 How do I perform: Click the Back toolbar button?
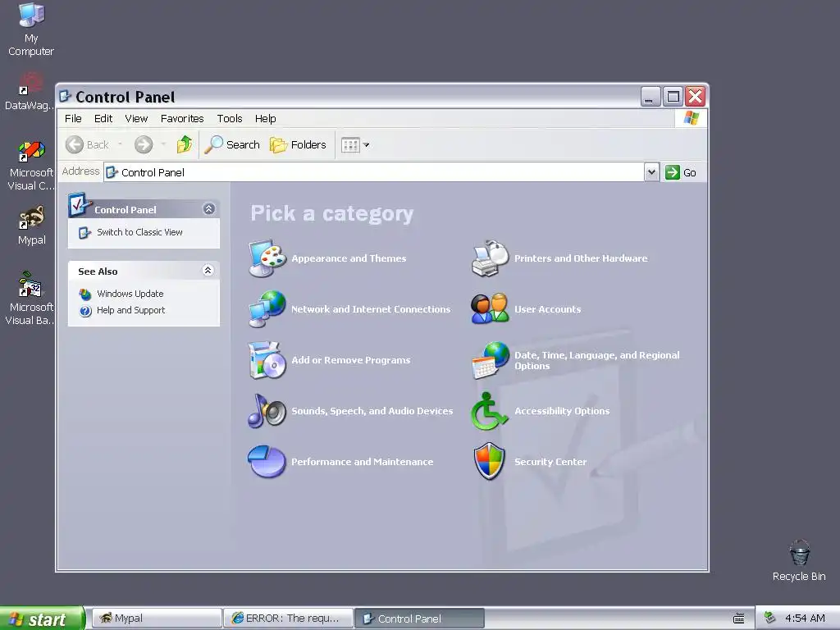87,144
